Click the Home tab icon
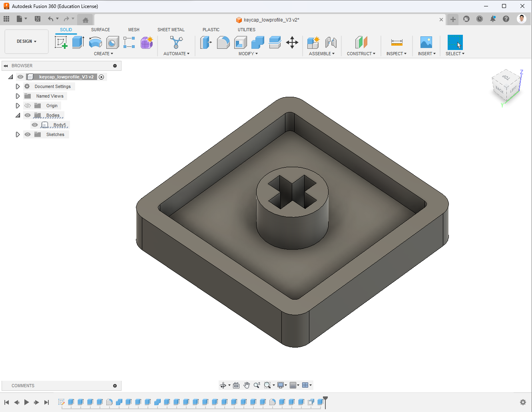532x412 pixels. click(x=85, y=20)
